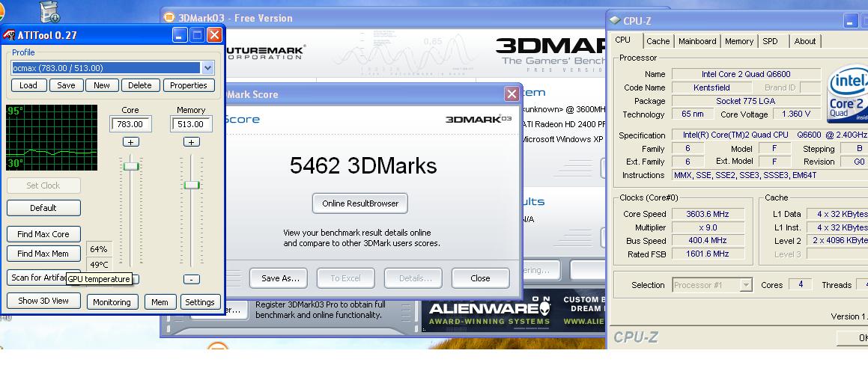
Task: Click the 3DMark03 window title icon
Action: click(x=169, y=17)
